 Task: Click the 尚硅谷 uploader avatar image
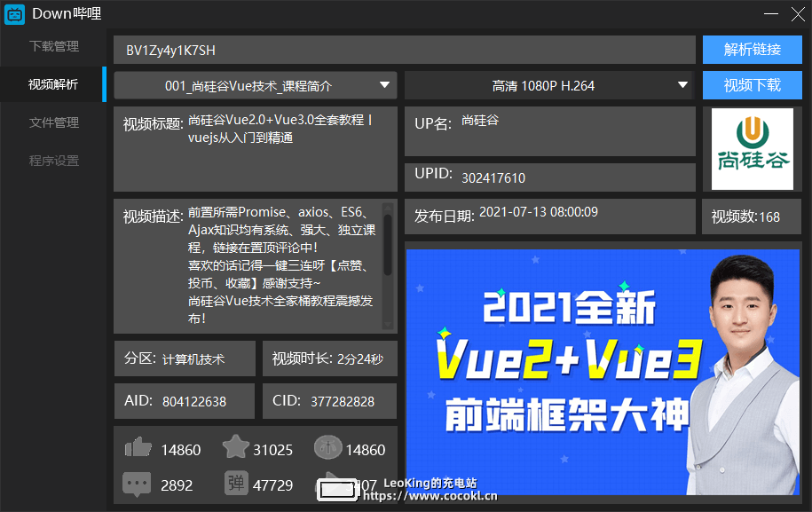pyautogui.click(x=752, y=149)
